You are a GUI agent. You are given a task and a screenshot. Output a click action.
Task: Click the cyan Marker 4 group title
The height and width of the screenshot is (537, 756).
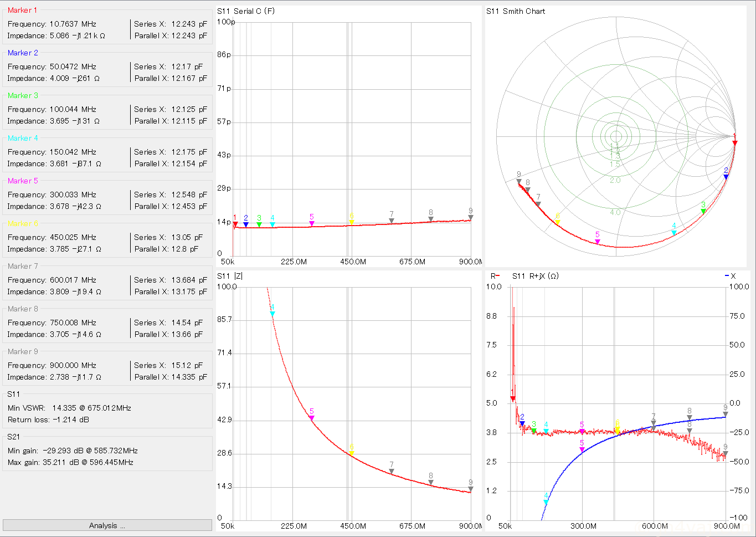[x=23, y=138]
